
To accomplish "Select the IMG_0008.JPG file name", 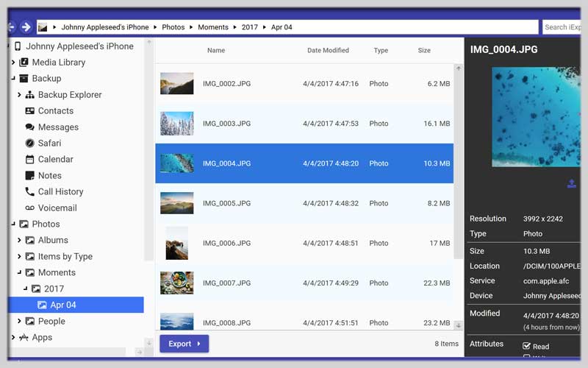I will (226, 322).
